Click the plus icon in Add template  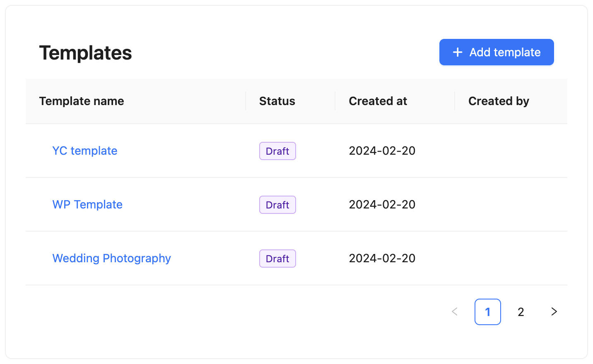point(458,52)
